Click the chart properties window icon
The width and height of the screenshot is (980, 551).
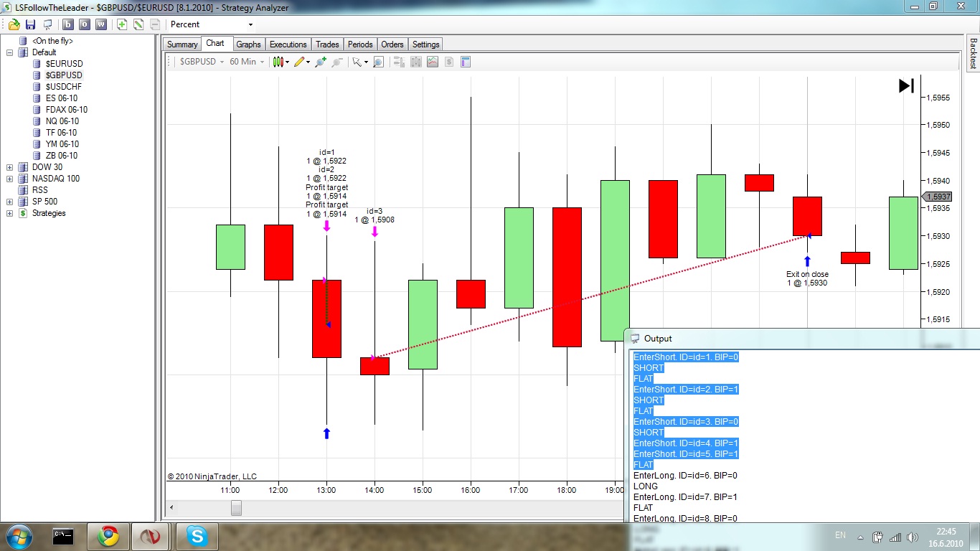(x=465, y=62)
